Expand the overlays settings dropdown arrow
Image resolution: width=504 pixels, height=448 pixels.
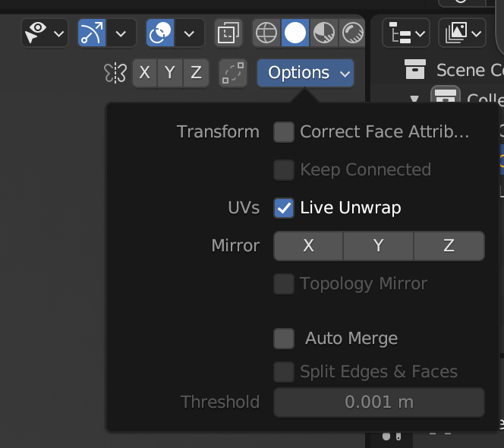[x=189, y=33]
